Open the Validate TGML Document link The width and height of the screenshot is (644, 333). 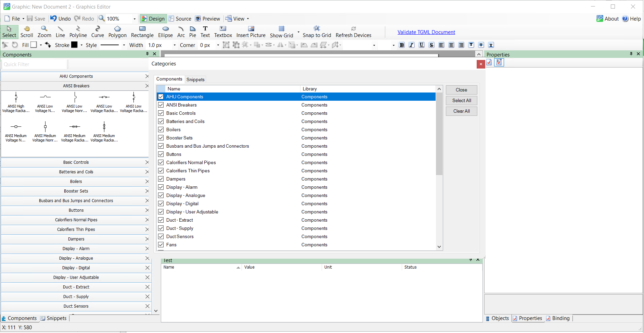pos(426,32)
